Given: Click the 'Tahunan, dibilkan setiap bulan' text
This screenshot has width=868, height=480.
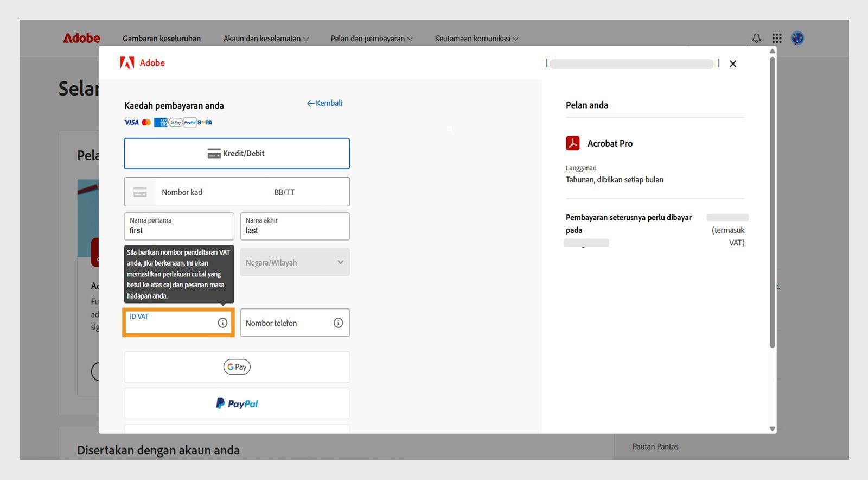Looking at the screenshot, I should click(x=615, y=180).
